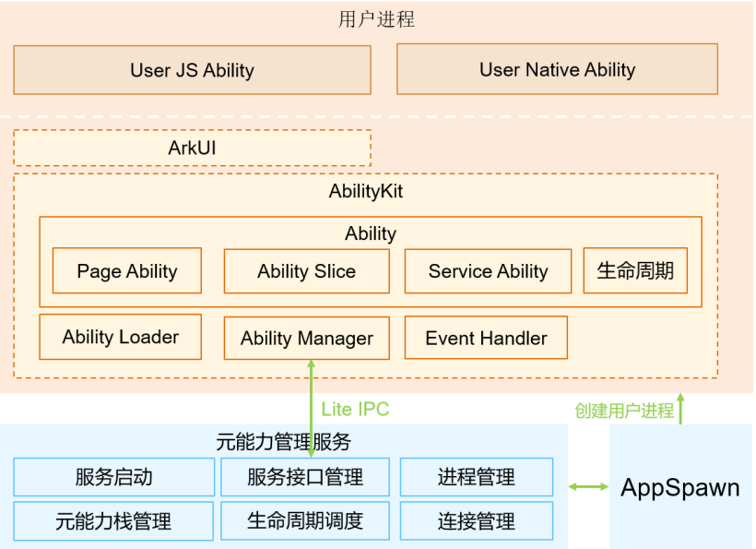The image size is (756, 549).
Task: Select the 进程管理 box
Action: (x=476, y=477)
